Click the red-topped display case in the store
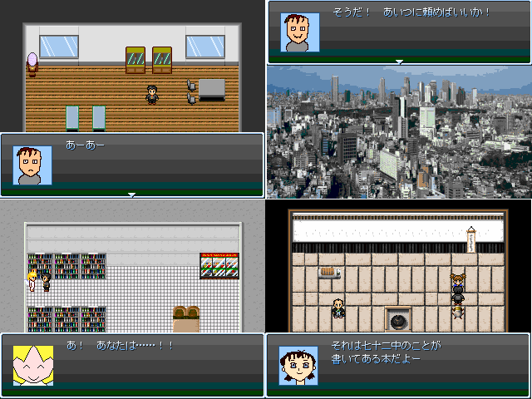 [x=219, y=266]
